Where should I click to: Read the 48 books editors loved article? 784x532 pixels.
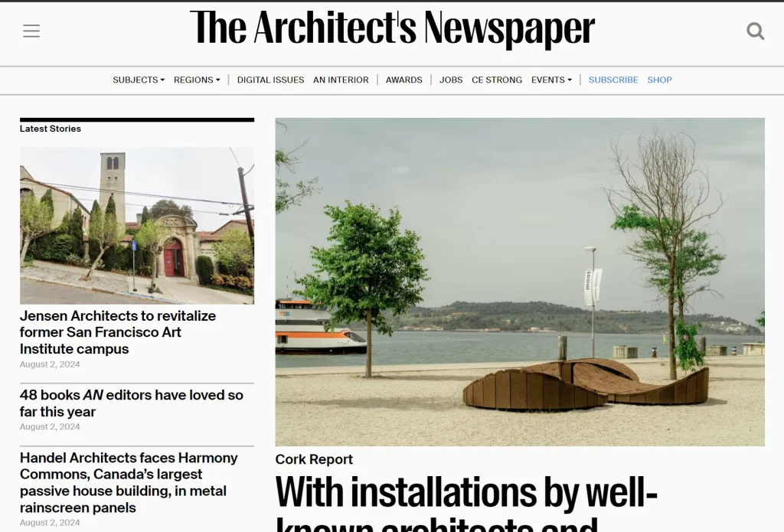(131, 403)
